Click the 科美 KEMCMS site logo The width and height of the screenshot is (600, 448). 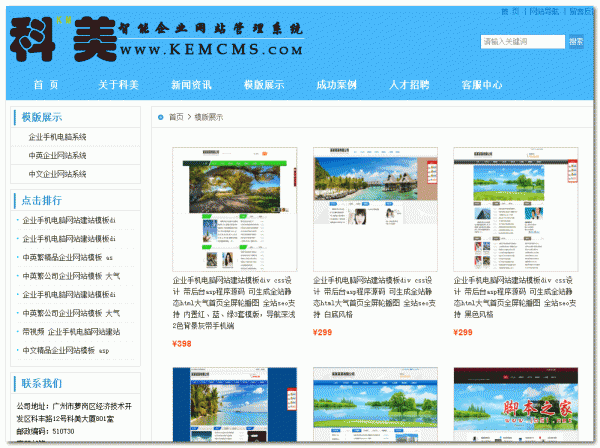coord(157,39)
